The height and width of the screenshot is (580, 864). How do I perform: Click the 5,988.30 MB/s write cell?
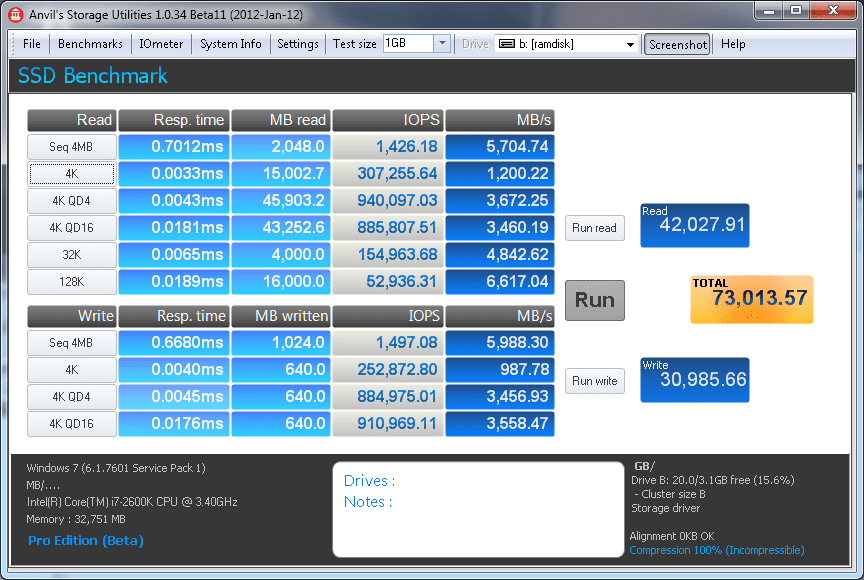500,343
